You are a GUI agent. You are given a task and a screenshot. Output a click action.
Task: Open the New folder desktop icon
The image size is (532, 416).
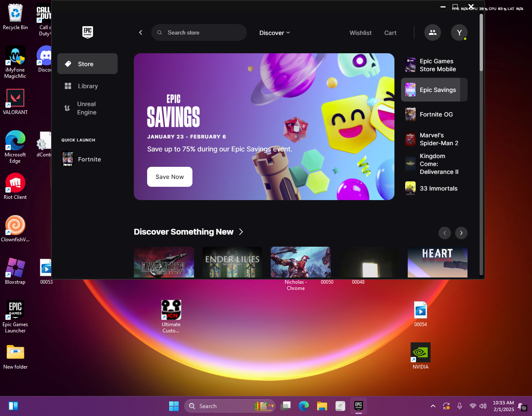click(15, 357)
